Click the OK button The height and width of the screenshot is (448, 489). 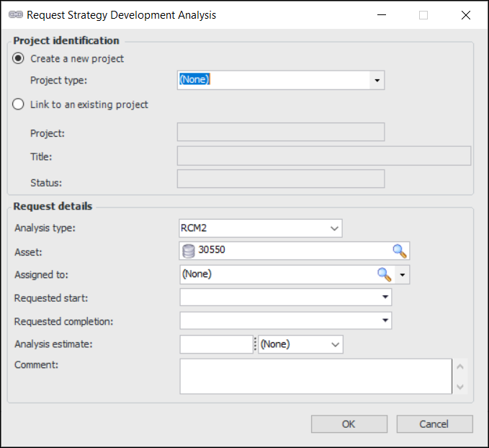pyautogui.click(x=349, y=424)
